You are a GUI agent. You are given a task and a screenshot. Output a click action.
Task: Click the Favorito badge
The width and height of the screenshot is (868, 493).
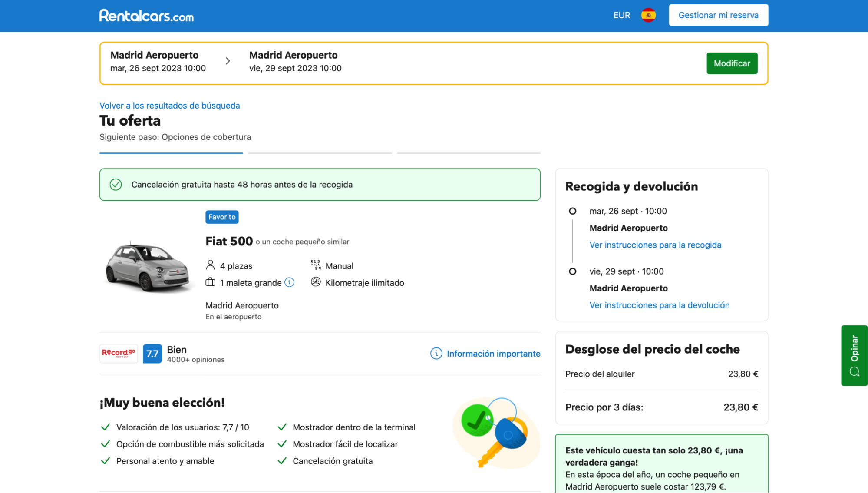click(222, 217)
